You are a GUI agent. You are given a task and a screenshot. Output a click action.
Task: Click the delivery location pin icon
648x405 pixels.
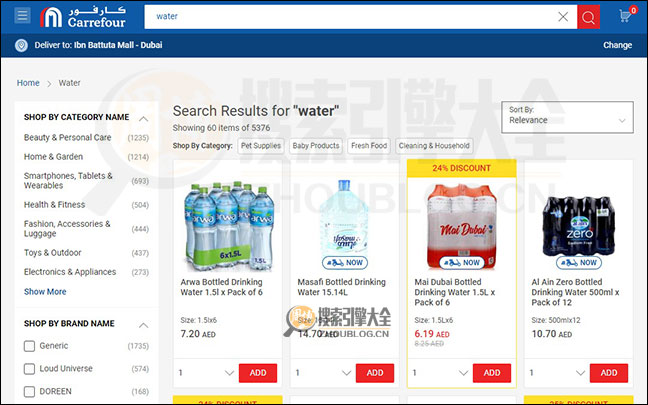coord(21,45)
